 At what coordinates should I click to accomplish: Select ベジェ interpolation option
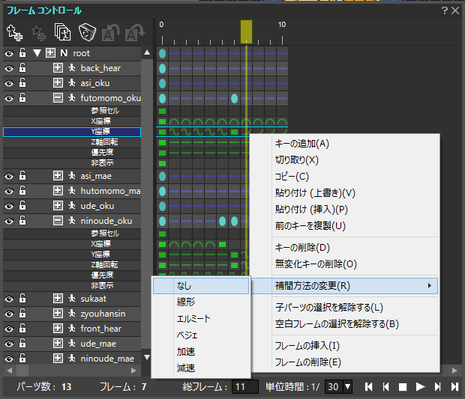click(201, 335)
